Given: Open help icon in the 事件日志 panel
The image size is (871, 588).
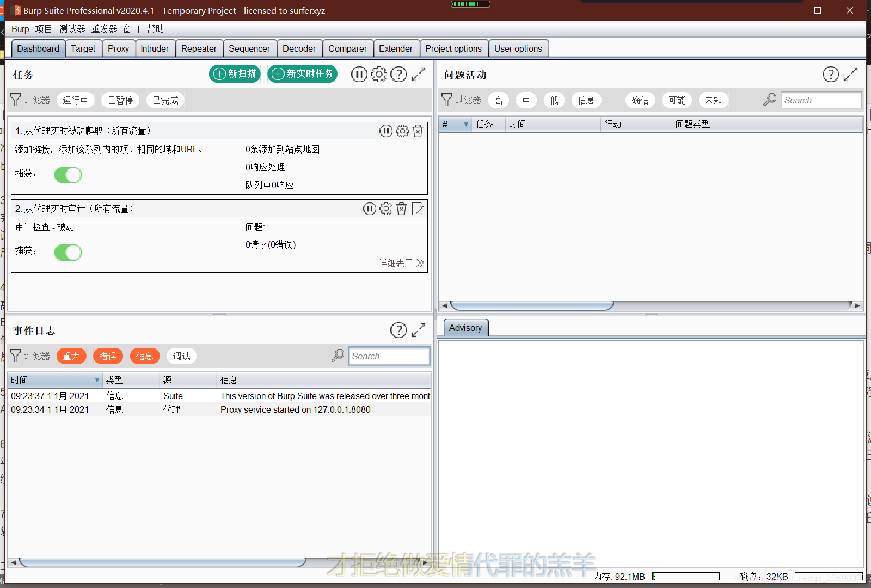Looking at the screenshot, I should coord(398,330).
